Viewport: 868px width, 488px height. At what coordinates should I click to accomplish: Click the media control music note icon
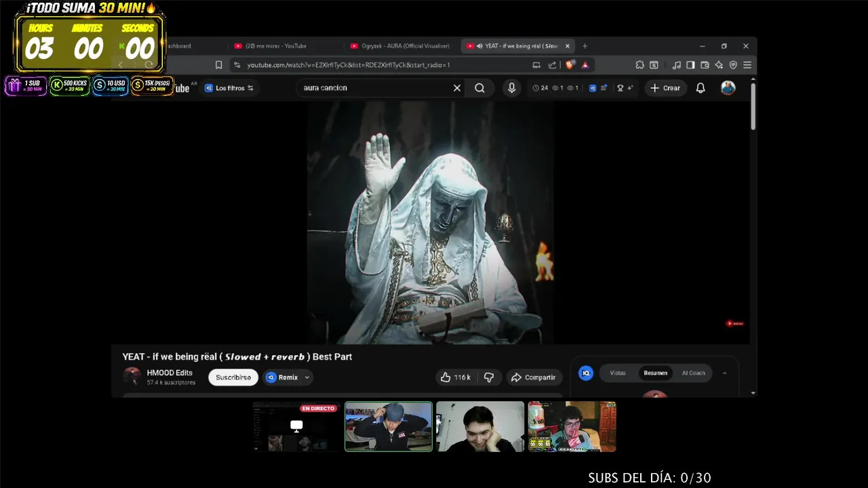(x=676, y=65)
